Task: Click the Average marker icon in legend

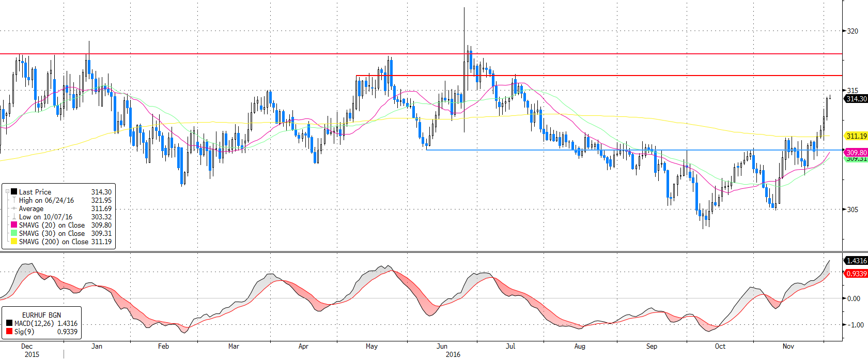Action: (x=14, y=208)
